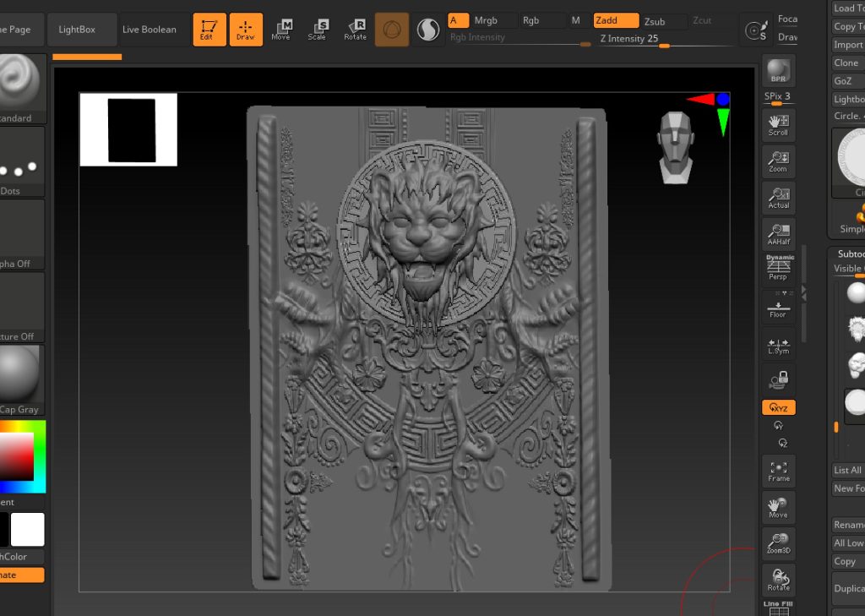Open the Alpha Off picker
This screenshot has width=865, height=616.
(x=22, y=235)
